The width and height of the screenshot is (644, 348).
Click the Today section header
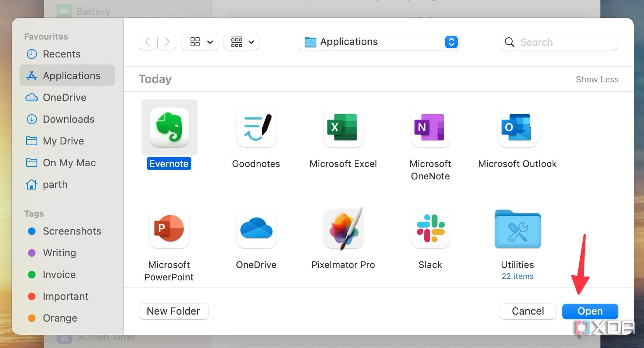(155, 79)
